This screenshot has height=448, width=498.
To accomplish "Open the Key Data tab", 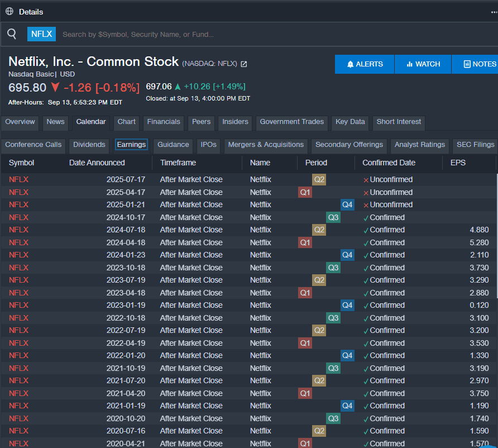I will click(x=350, y=122).
